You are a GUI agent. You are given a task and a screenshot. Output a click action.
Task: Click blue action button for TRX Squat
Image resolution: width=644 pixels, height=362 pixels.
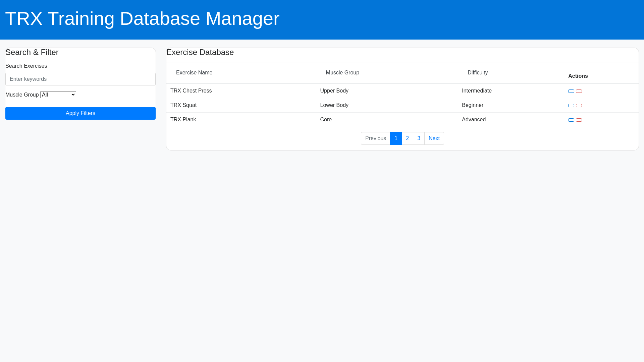point(571,106)
